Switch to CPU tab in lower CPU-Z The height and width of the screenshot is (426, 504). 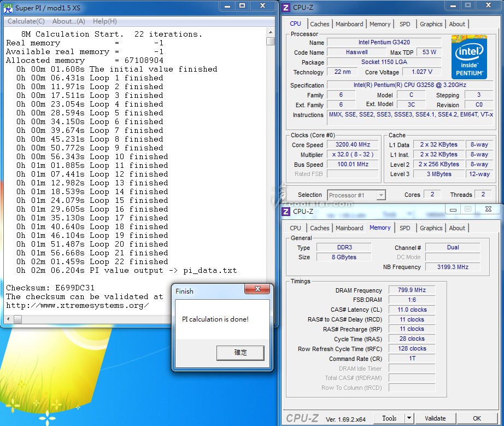pyautogui.click(x=295, y=228)
